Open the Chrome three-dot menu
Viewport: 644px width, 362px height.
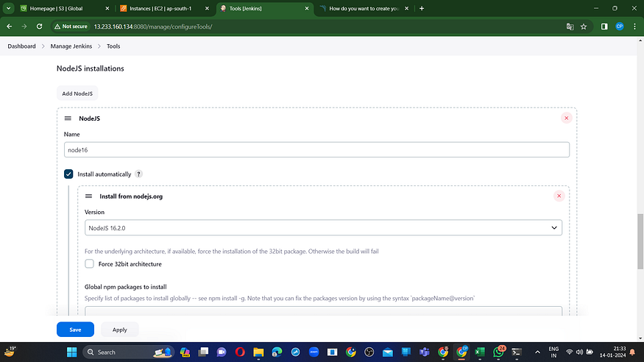pyautogui.click(x=634, y=26)
